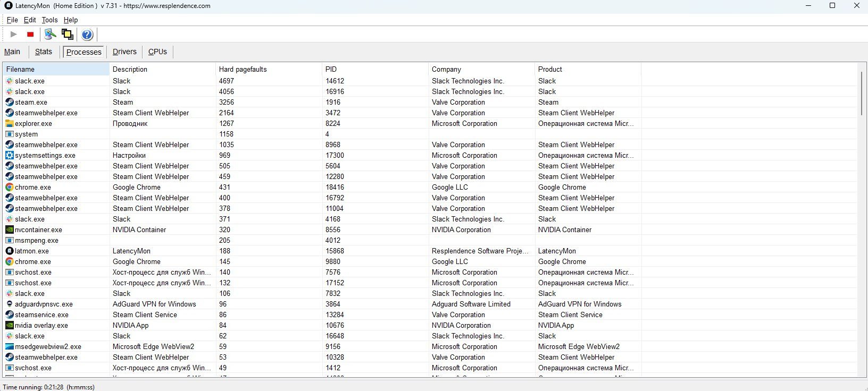The width and height of the screenshot is (868, 391).
Task: Click the LatencyMon icon next to latmon.exe
Action: (10, 251)
